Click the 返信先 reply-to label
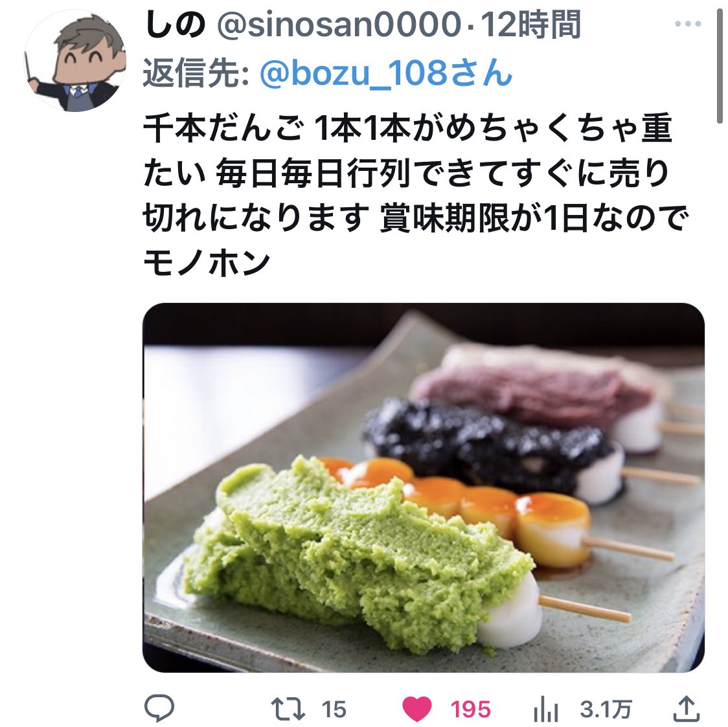Viewport: 728px width, 727px height. pyautogui.click(x=196, y=73)
